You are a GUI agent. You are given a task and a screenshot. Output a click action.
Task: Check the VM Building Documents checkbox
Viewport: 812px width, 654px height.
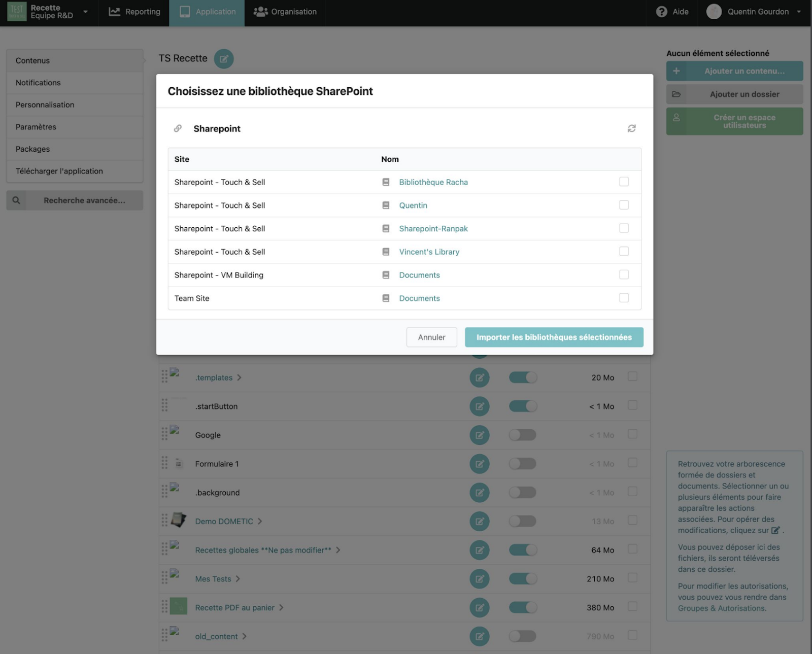pos(624,274)
